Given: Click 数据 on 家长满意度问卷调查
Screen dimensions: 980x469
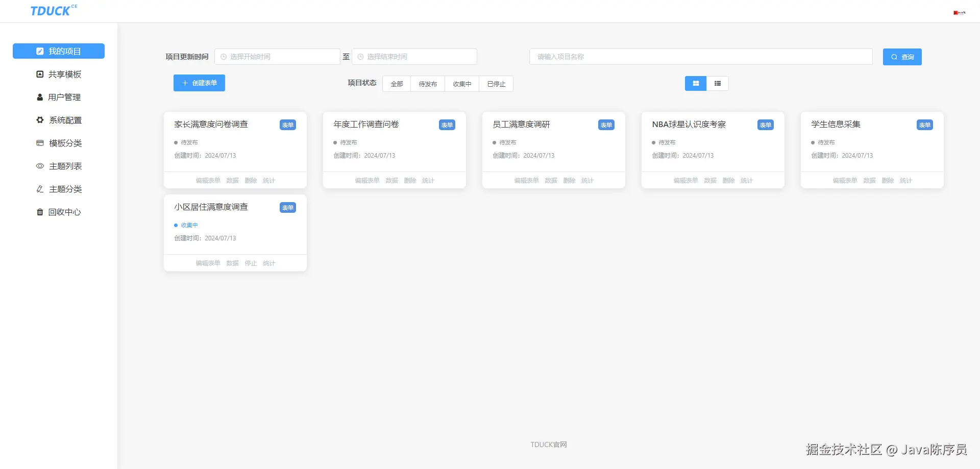Looking at the screenshot, I should click(x=232, y=181).
